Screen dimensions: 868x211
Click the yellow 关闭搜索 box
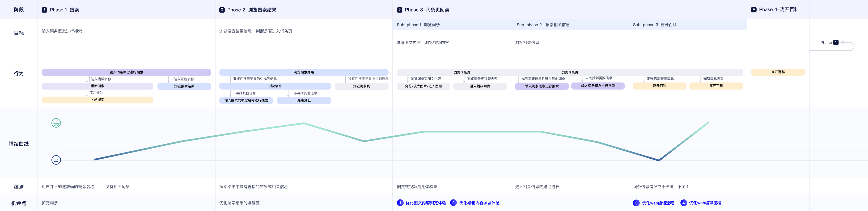(97, 100)
